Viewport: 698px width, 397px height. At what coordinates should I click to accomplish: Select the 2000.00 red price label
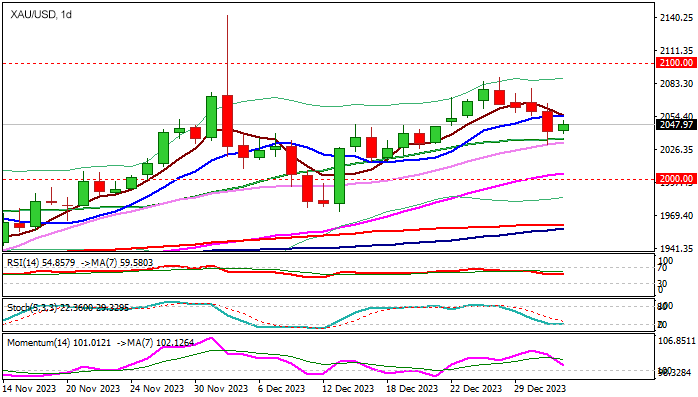click(676, 179)
